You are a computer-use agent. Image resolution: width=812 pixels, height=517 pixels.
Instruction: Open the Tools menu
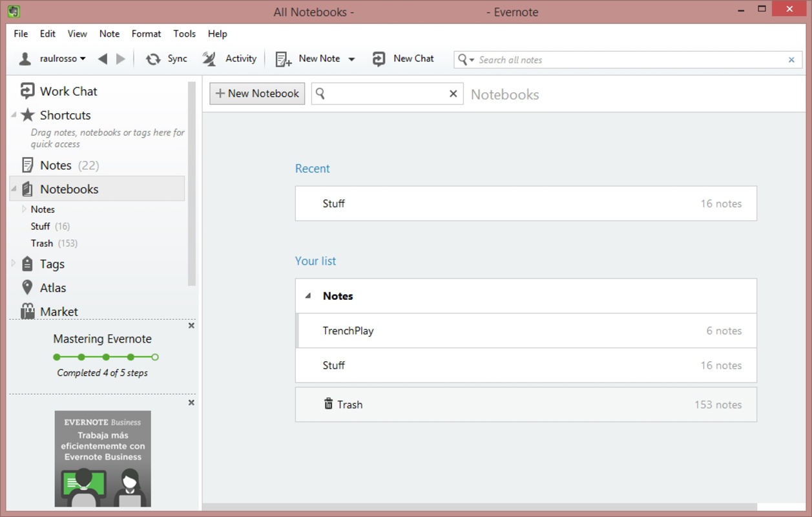184,34
